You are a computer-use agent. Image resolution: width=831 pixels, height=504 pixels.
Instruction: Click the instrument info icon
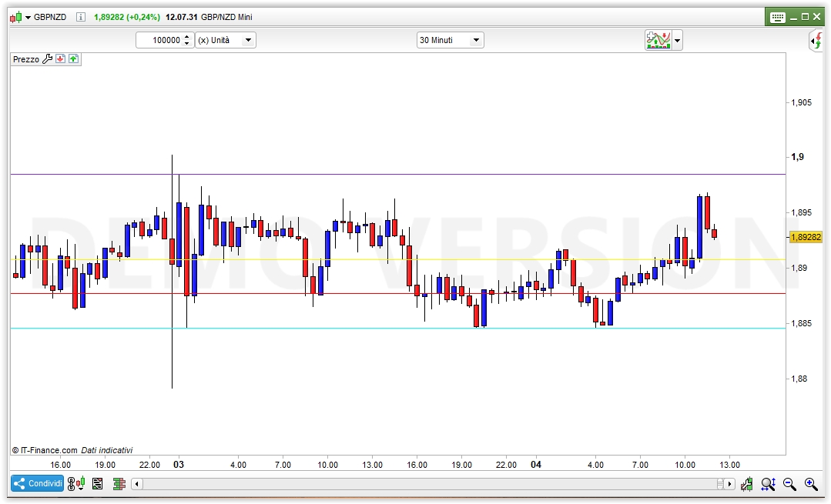[x=81, y=17]
